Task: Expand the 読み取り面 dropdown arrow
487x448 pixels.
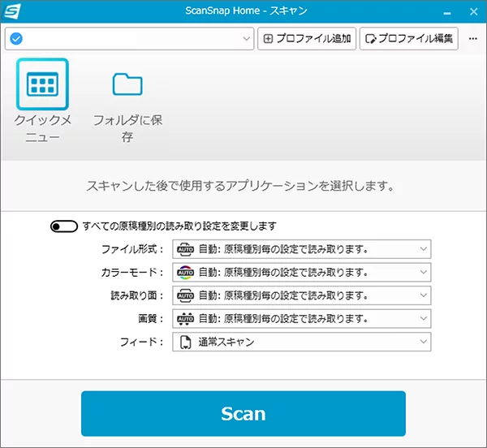Action: [424, 295]
